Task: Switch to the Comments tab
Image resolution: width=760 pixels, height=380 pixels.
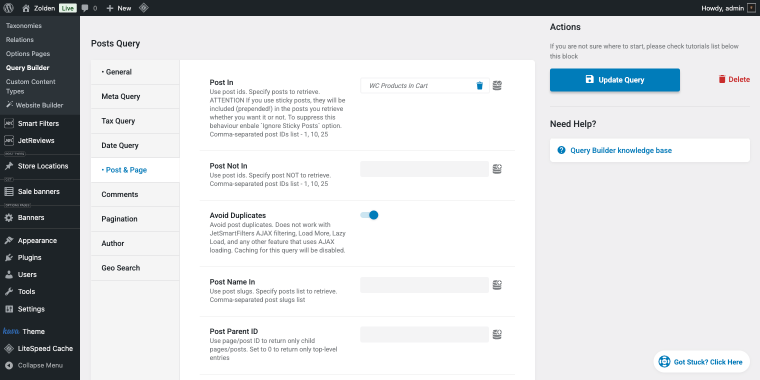Action: pos(135,194)
